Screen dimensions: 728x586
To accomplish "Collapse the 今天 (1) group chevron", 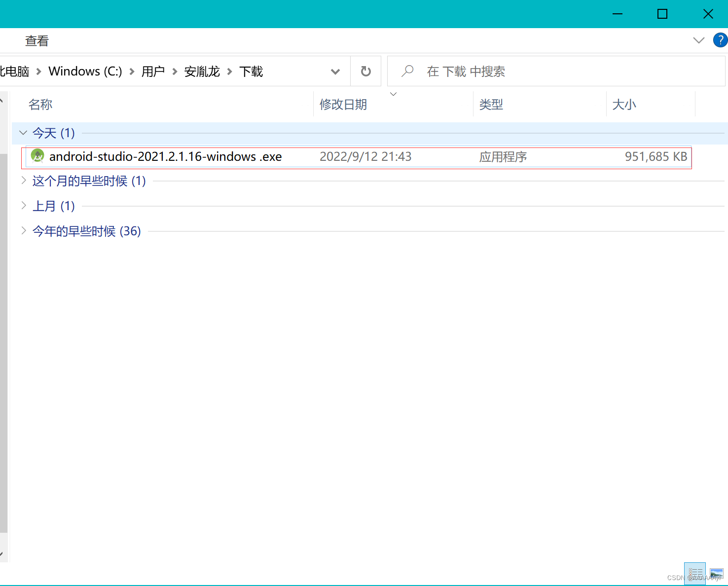I will 23,133.
